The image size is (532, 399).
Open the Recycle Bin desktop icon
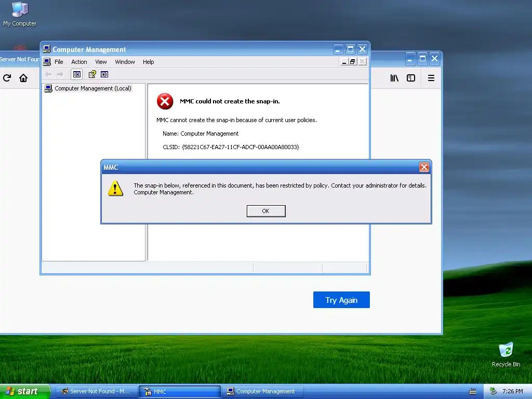506,354
